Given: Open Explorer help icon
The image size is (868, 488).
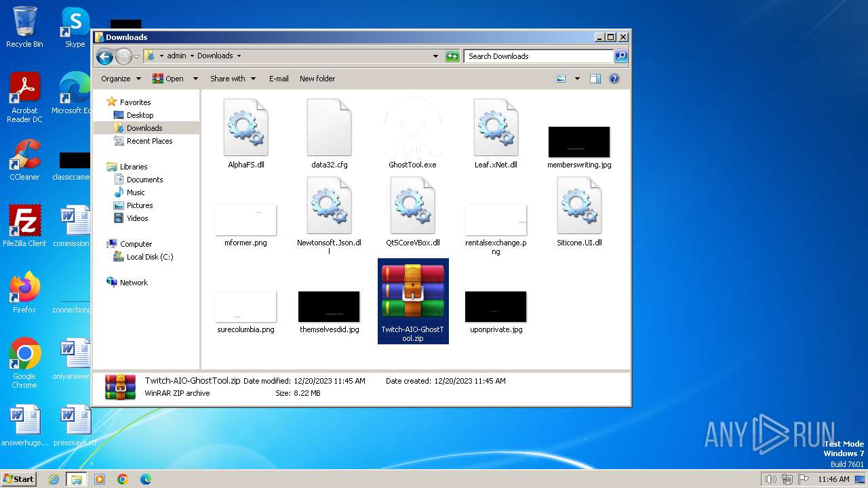Looking at the screenshot, I should [614, 79].
